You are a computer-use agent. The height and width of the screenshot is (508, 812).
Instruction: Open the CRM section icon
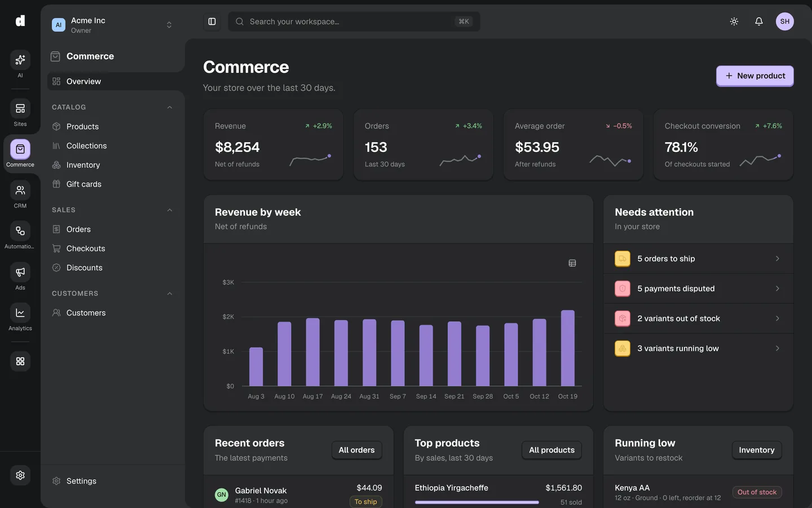(20, 190)
